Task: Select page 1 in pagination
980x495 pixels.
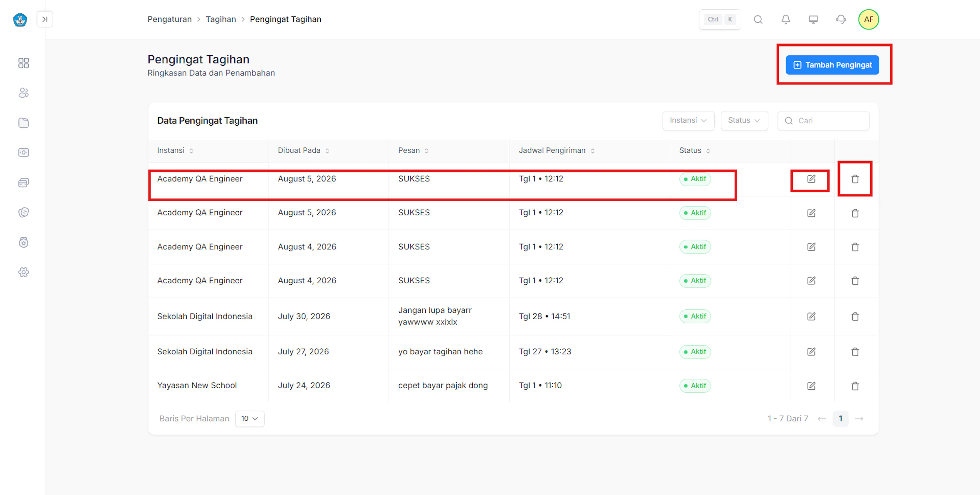Action: point(840,419)
